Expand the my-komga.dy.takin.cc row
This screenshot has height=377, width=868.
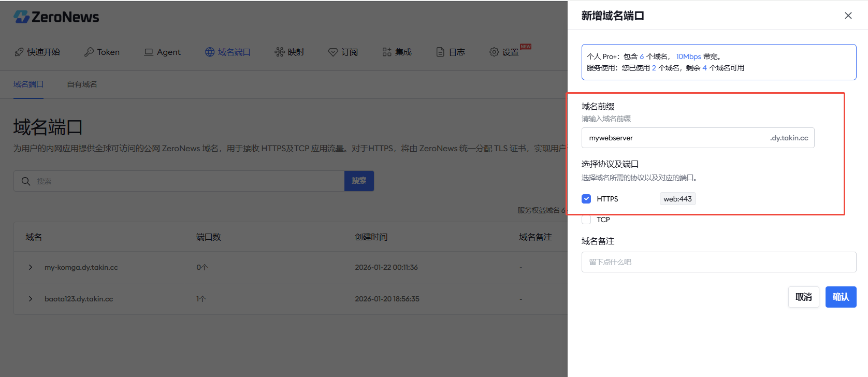31,267
